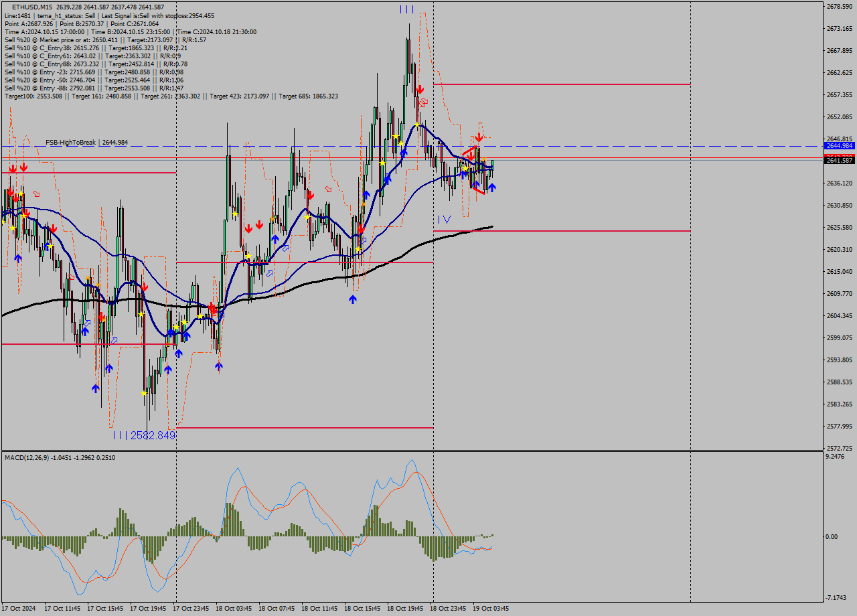Screen dimensions: 857x616
Task: Click the 2667.895 price axis value
Action: click(840, 51)
